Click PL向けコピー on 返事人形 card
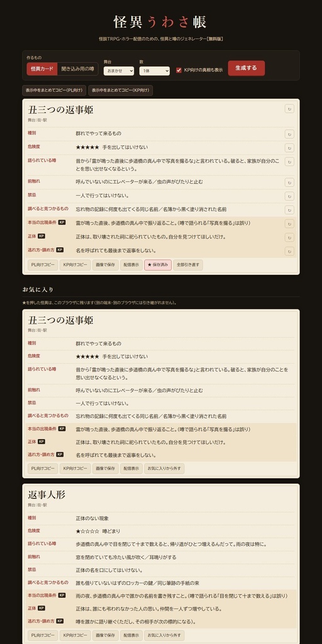Image resolution: width=322 pixels, height=644 pixels. click(x=43, y=635)
